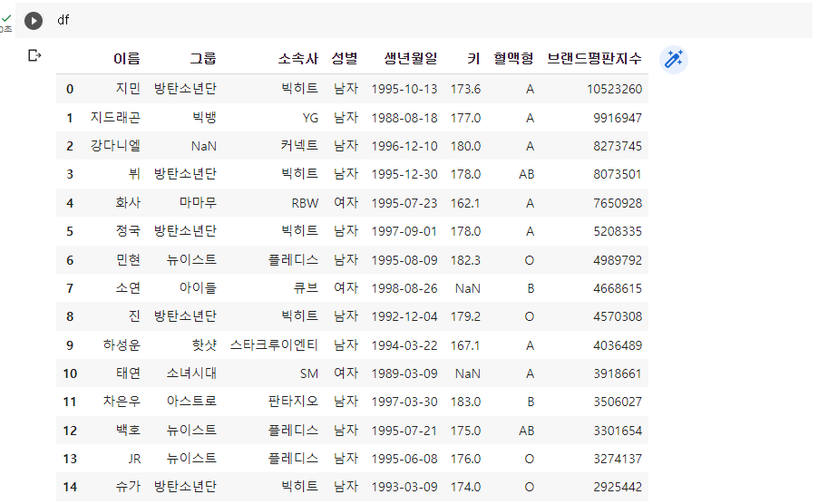Viewport: 818px width, 504px height.
Task: Click the 소속사 column header
Action: tap(297, 58)
